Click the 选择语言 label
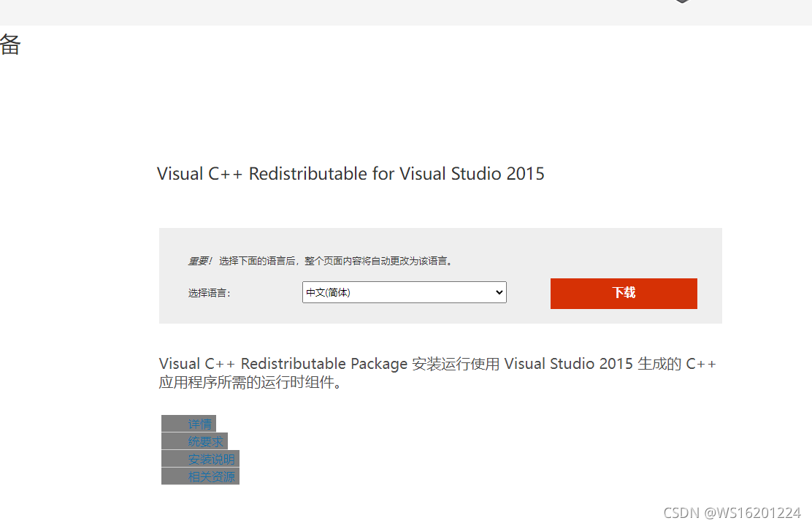 210,293
